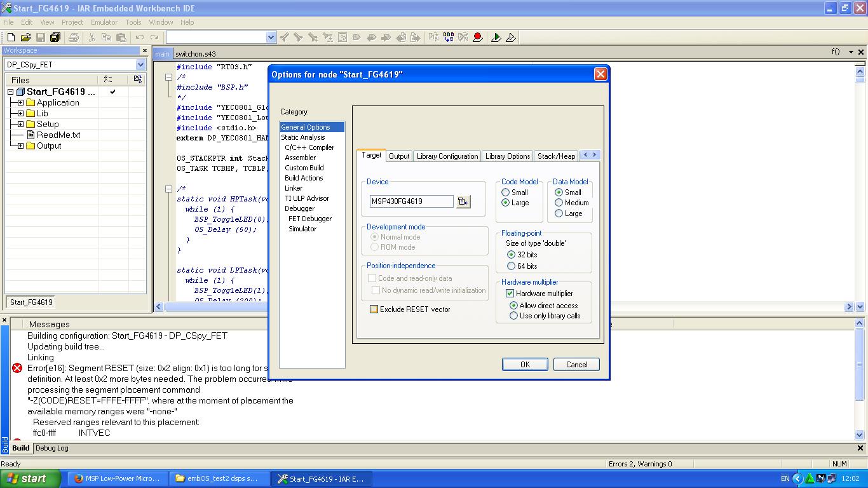Expand the Setup folder tree node

click(x=20, y=125)
